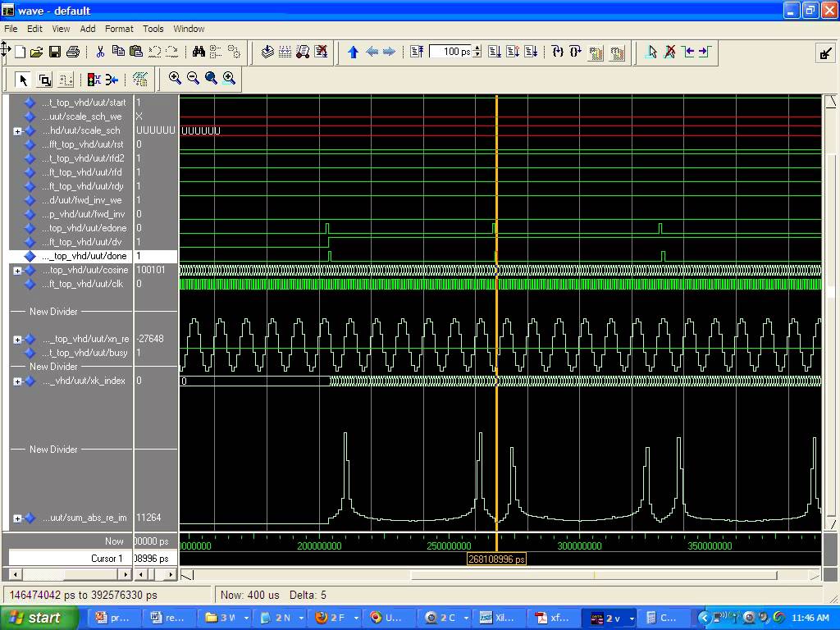Open a file with the folder icon

[x=36, y=52]
